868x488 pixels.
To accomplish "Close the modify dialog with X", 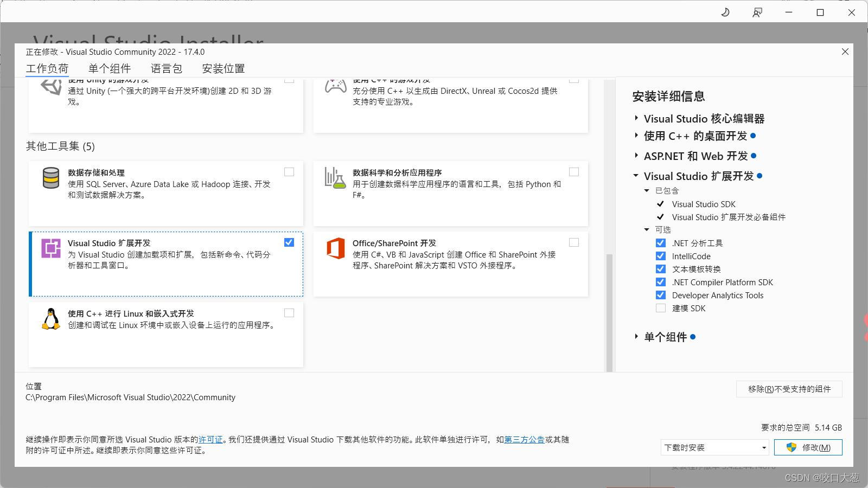I will (x=845, y=52).
